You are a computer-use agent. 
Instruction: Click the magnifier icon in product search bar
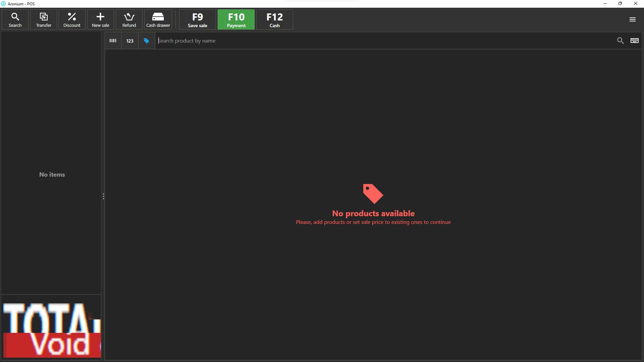[x=620, y=41]
